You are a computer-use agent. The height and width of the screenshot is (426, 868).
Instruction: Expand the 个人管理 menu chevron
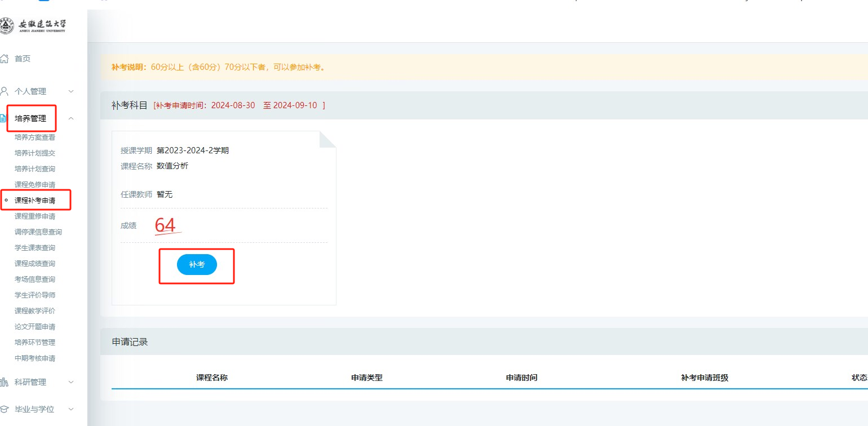click(x=71, y=91)
